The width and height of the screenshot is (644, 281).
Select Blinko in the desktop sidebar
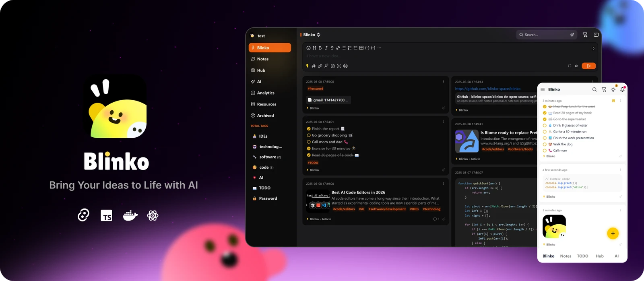(x=270, y=48)
